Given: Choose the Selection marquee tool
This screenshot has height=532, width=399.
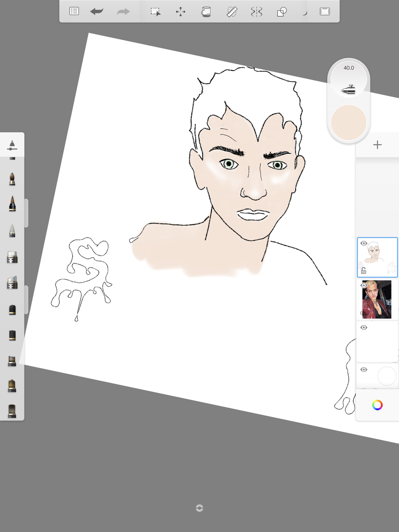Looking at the screenshot, I should (x=155, y=12).
